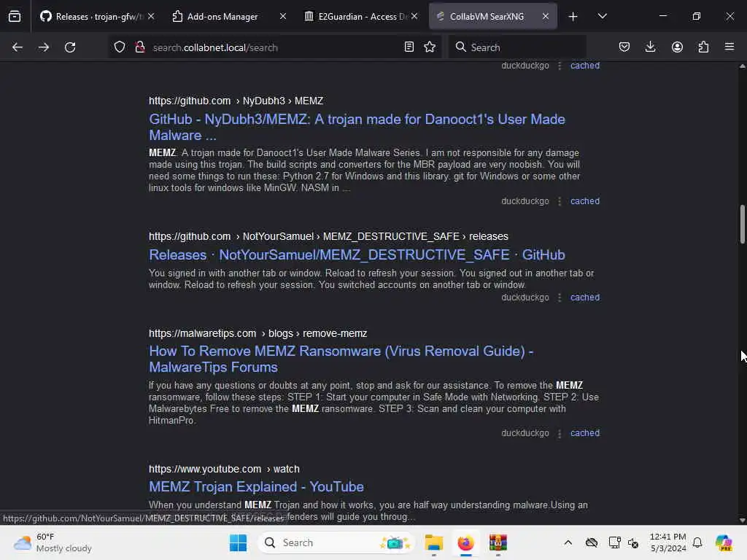Close the E2Guardian tab
747x560 pixels.
click(x=414, y=16)
